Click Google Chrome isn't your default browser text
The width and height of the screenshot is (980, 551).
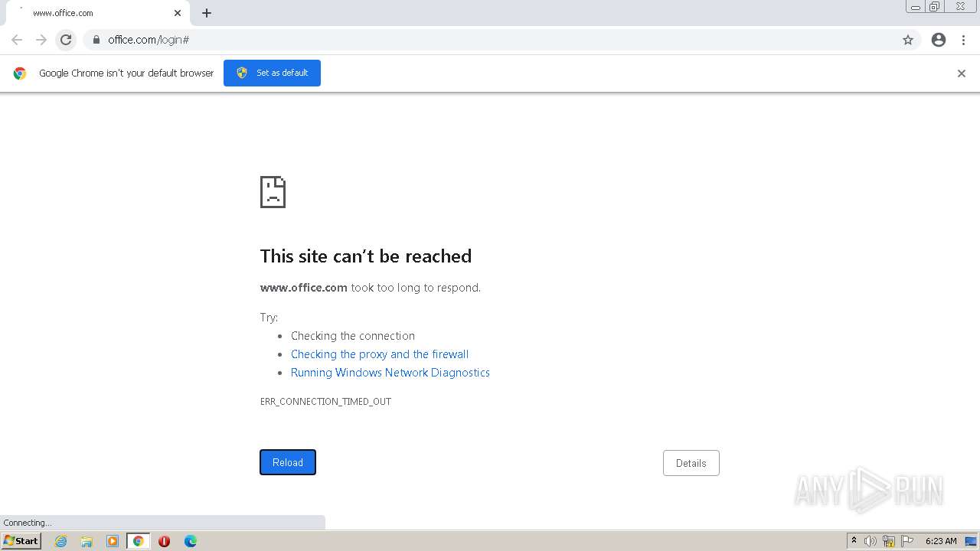126,73
